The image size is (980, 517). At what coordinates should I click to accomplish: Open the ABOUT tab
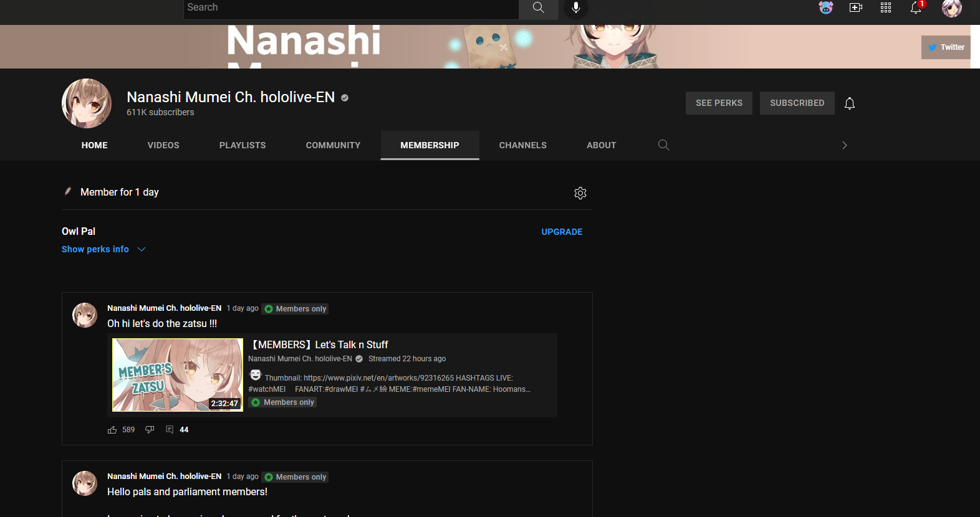click(x=602, y=145)
